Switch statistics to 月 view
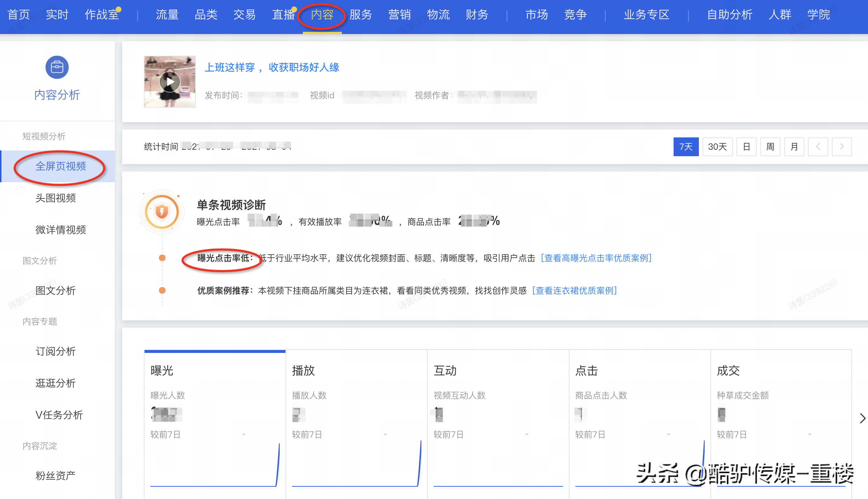 point(794,146)
